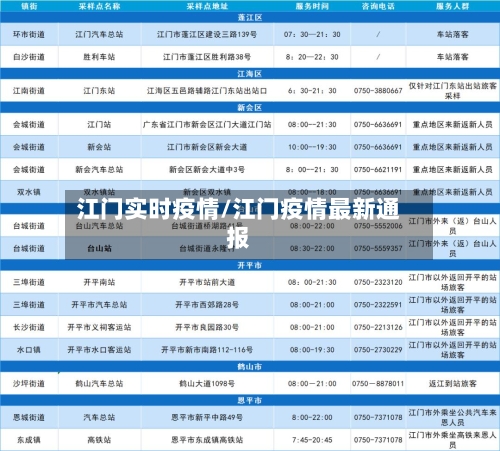Click address 江门市蓬江区胜利路38号

(207, 57)
